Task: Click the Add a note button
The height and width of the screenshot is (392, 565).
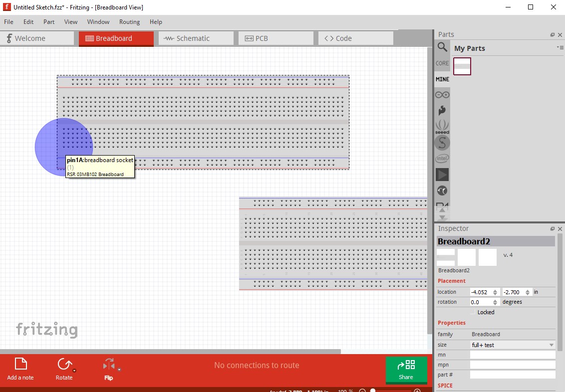Action: (x=20, y=369)
